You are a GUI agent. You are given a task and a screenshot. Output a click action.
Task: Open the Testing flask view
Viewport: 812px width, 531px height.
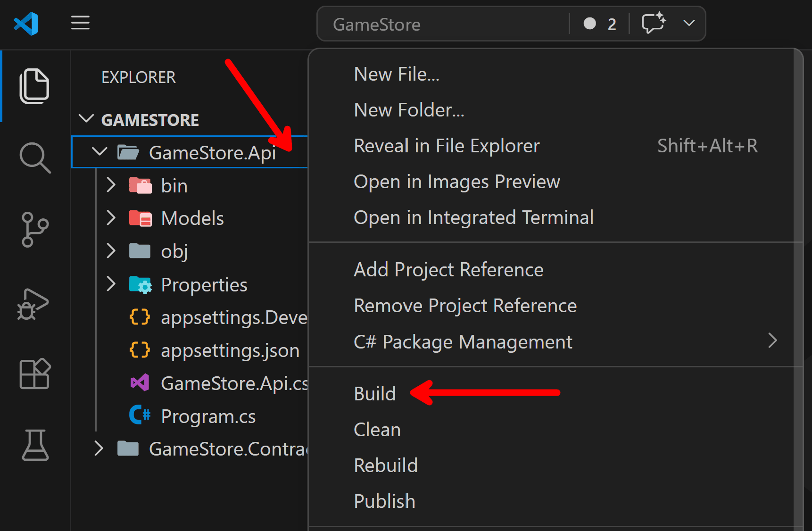click(x=35, y=445)
